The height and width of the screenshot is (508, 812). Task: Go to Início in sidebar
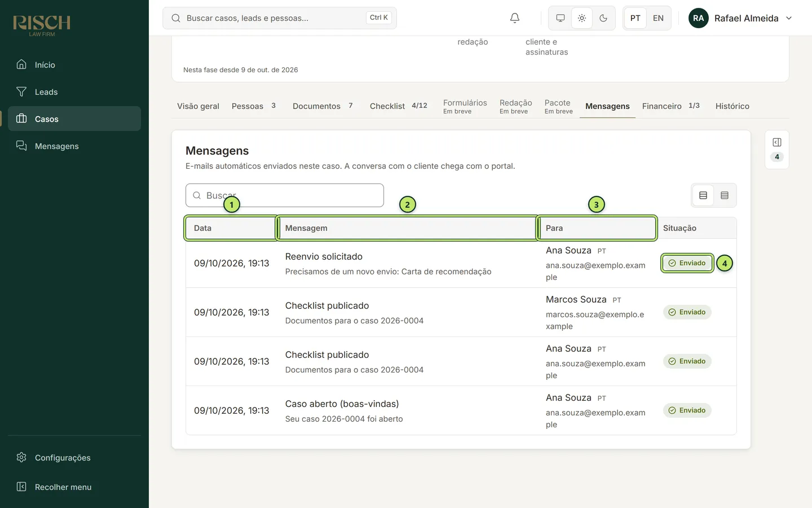pyautogui.click(x=74, y=65)
